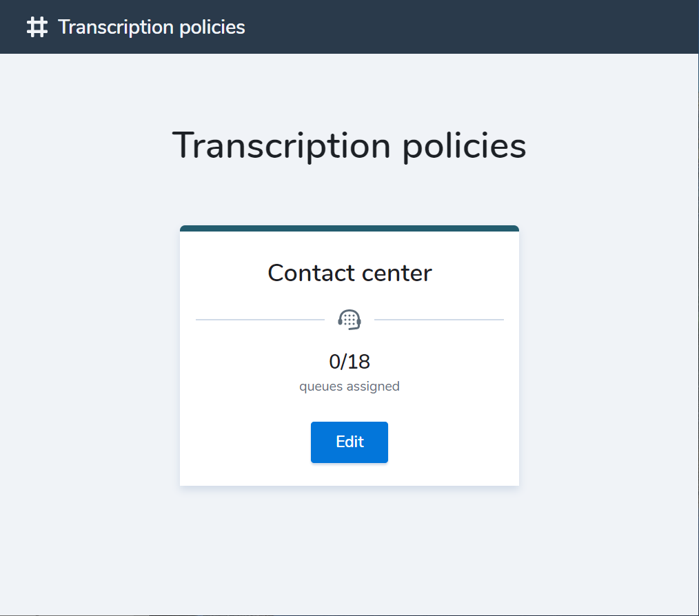Tap the hash symbol left of the header title
The image size is (699, 616).
tap(37, 27)
